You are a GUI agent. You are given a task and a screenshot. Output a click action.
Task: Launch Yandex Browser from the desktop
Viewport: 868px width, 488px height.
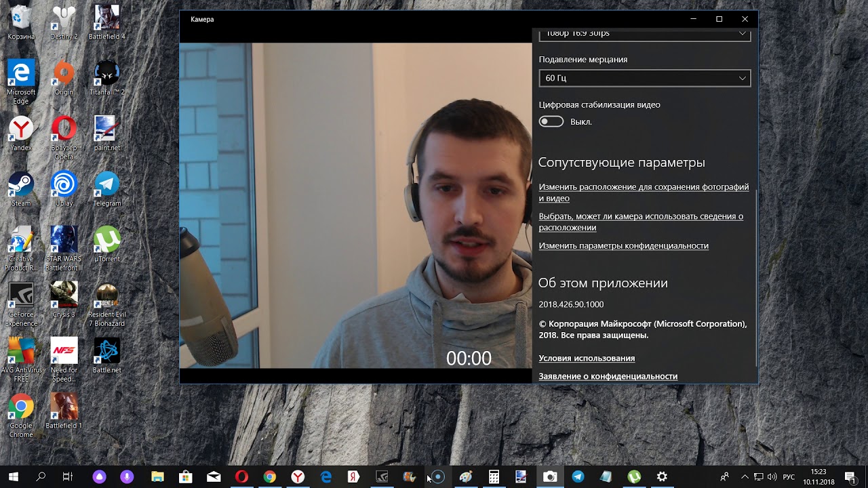click(x=21, y=128)
